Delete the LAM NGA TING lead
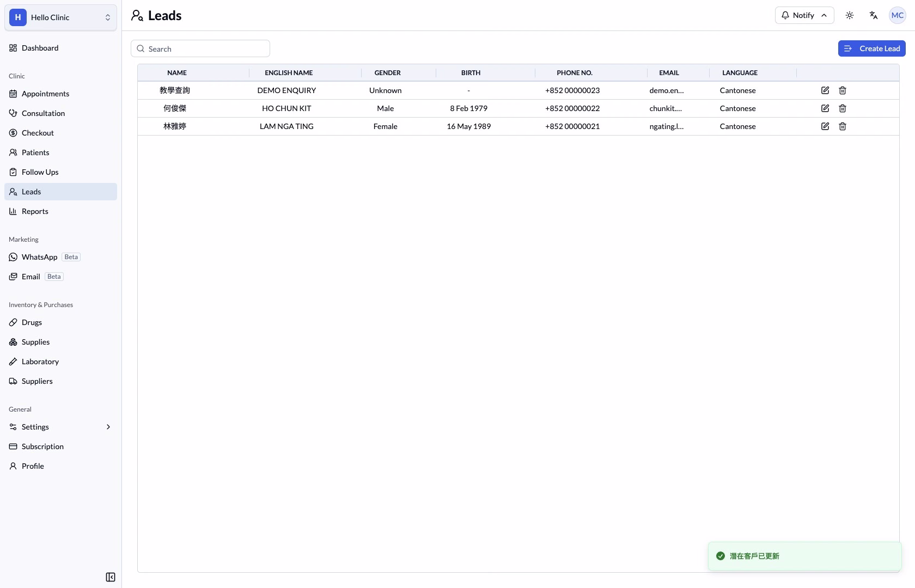This screenshot has height=588, width=915. click(x=843, y=126)
